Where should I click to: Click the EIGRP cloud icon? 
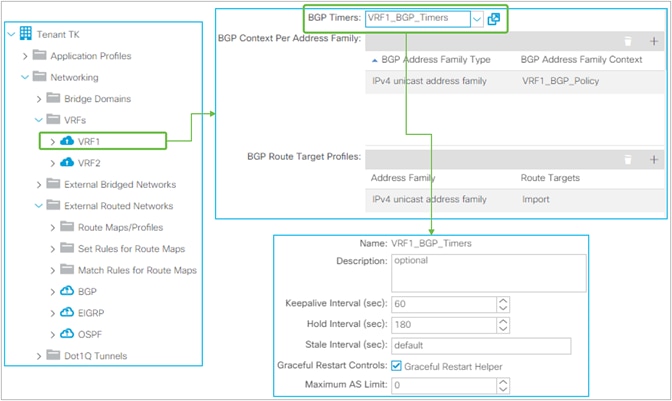pos(67,312)
